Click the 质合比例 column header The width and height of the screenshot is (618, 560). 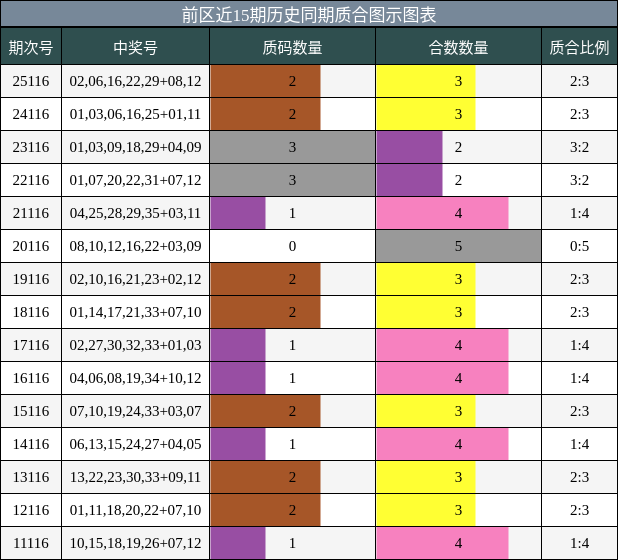[x=579, y=48]
